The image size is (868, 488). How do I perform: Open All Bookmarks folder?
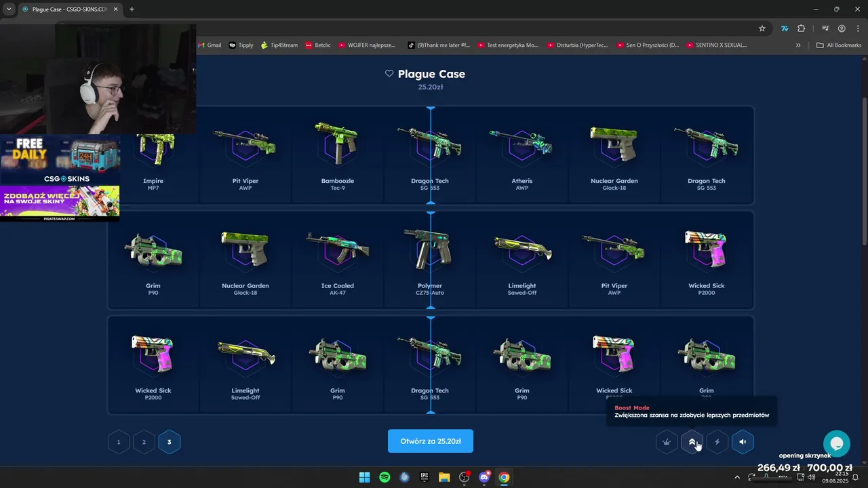click(x=839, y=45)
